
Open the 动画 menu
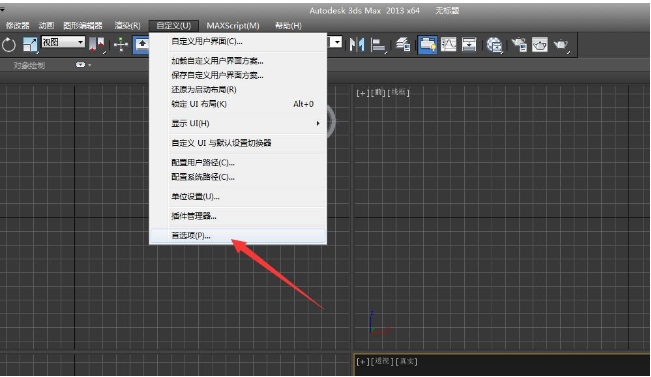click(46, 25)
